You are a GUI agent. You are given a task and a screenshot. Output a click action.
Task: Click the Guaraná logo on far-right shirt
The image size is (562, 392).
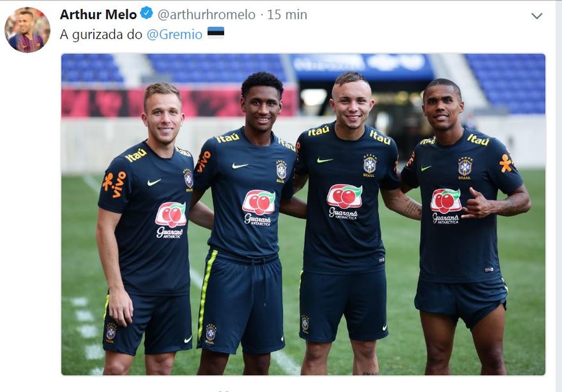[446, 206]
